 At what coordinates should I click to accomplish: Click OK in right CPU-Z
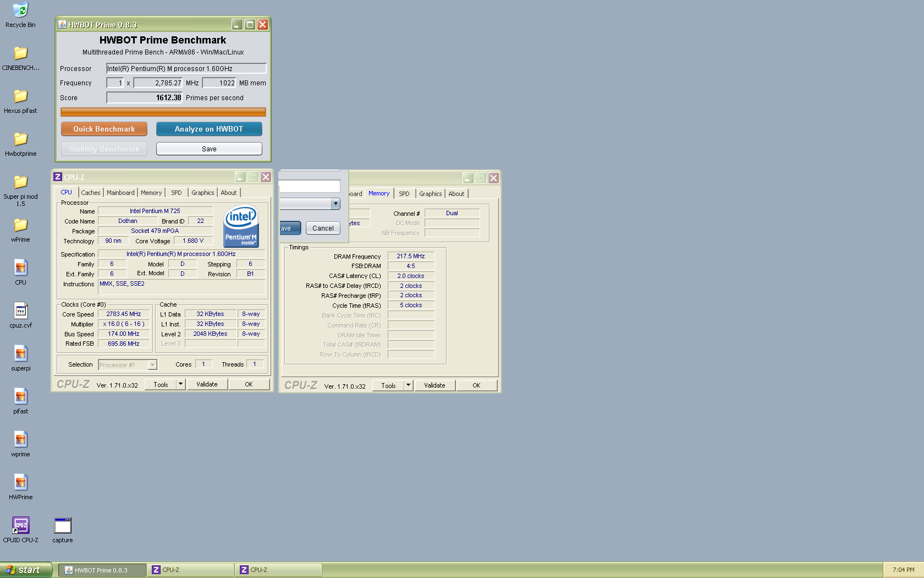pos(476,385)
